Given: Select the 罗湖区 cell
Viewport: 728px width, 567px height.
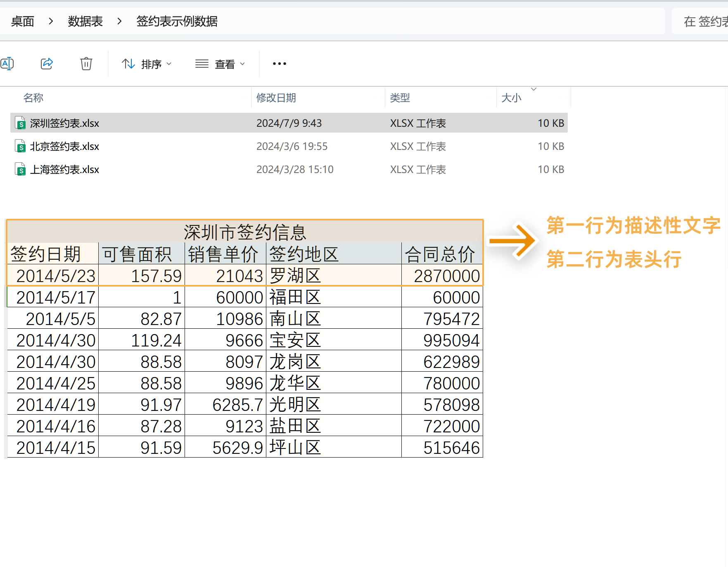Looking at the screenshot, I should coord(334,275).
